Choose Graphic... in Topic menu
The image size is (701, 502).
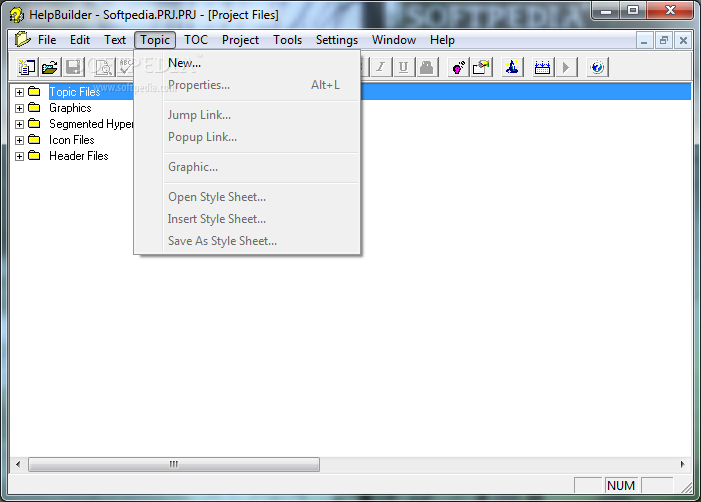[x=262, y=167]
